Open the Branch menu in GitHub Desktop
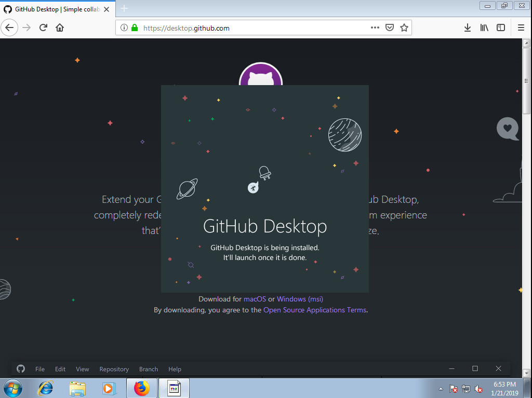The image size is (532, 398). click(x=148, y=369)
